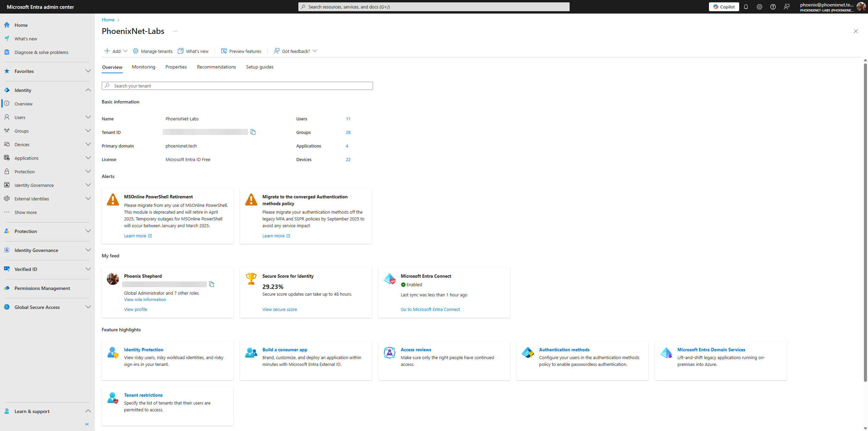Click the Permissions Management icon
868x431 pixels.
pos(8,288)
